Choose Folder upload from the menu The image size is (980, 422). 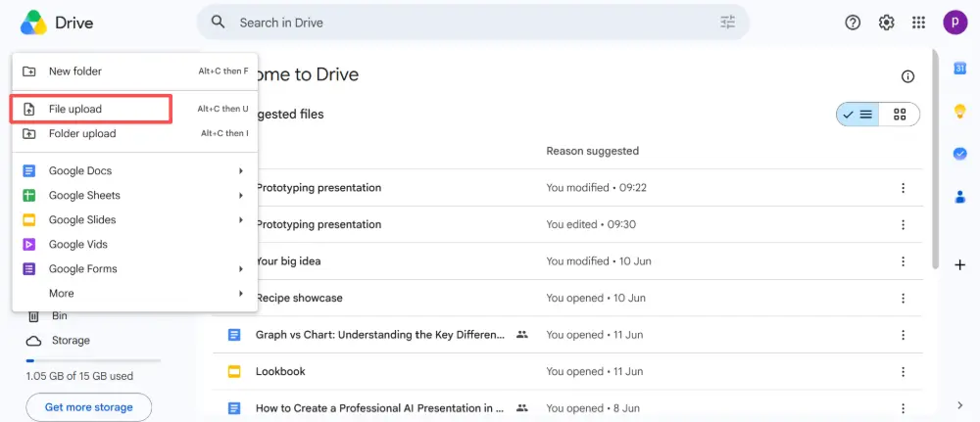(135, 133)
